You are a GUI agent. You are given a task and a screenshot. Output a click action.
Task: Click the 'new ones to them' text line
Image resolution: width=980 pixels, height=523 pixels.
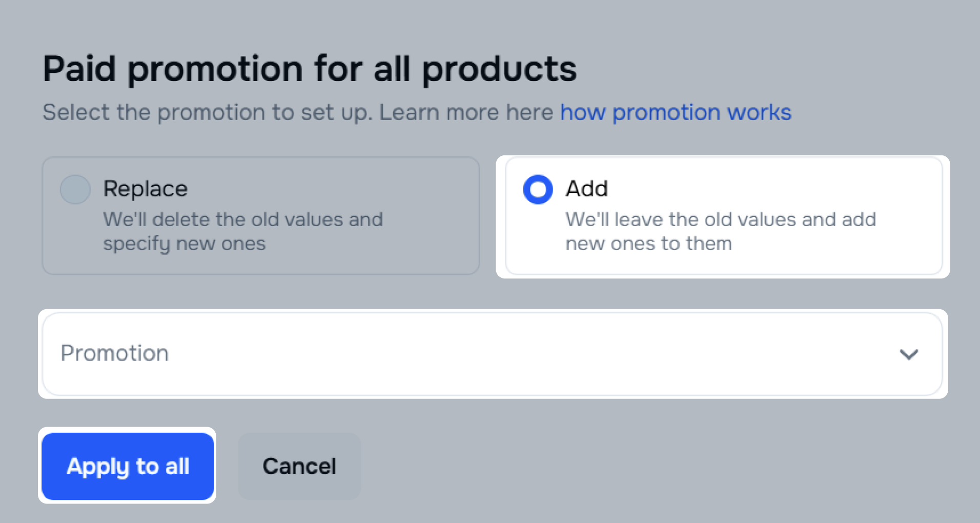pyautogui.click(x=648, y=244)
